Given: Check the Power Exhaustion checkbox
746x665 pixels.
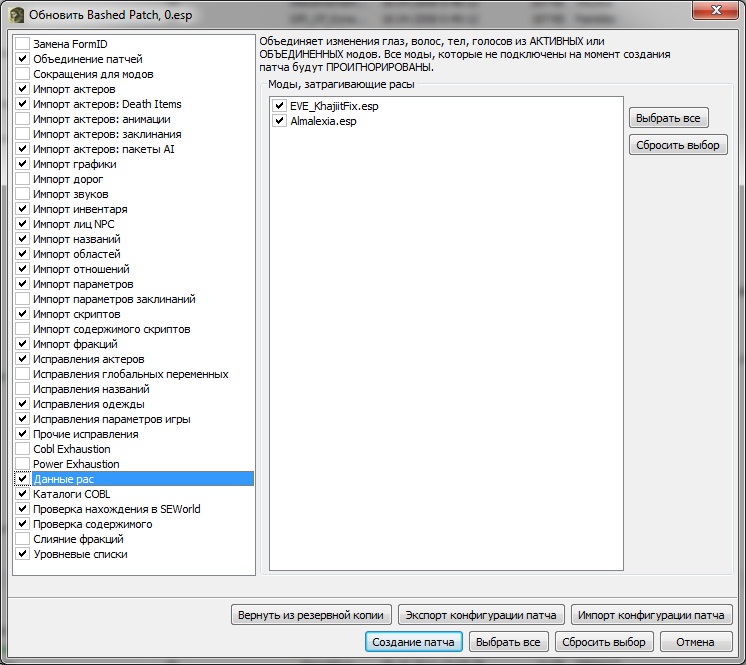Looking at the screenshot, I should [x=22, y=464].
